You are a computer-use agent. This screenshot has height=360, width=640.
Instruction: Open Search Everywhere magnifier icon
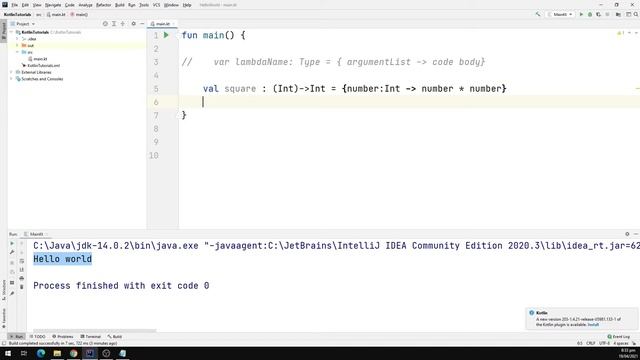click(x=636, y=14)
